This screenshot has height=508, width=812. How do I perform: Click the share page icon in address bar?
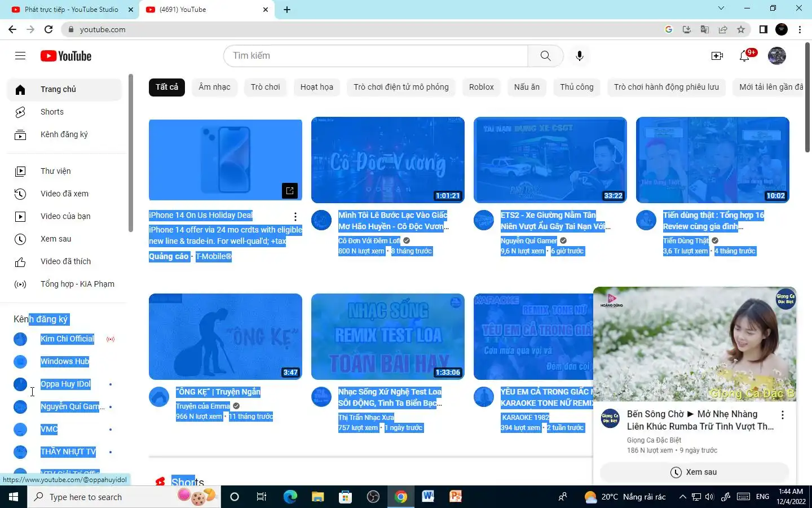[723, 29]
